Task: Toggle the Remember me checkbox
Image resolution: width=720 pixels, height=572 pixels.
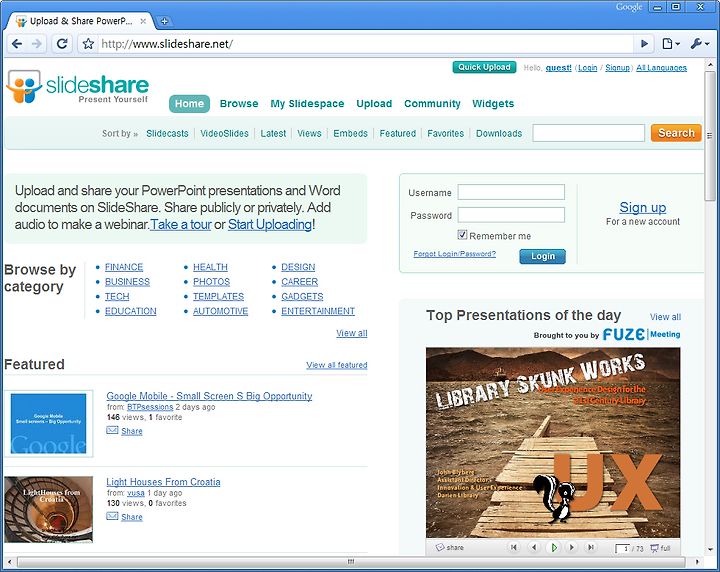Action: pyautogui.click(x=462, y=235)
